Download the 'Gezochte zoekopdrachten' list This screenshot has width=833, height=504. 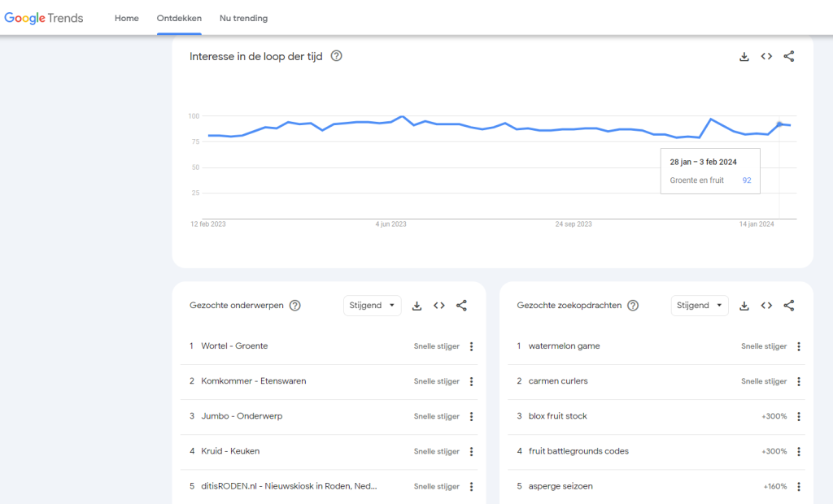(744, 306)
